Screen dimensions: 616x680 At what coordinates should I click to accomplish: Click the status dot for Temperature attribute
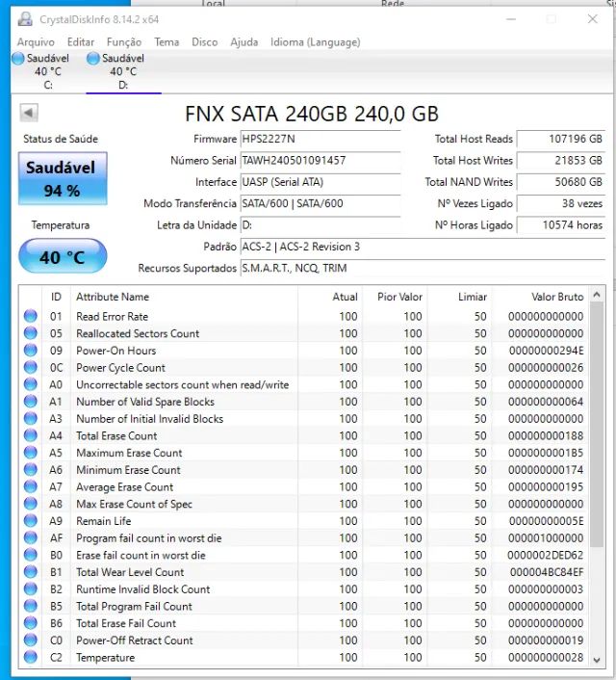coord(31,657)
